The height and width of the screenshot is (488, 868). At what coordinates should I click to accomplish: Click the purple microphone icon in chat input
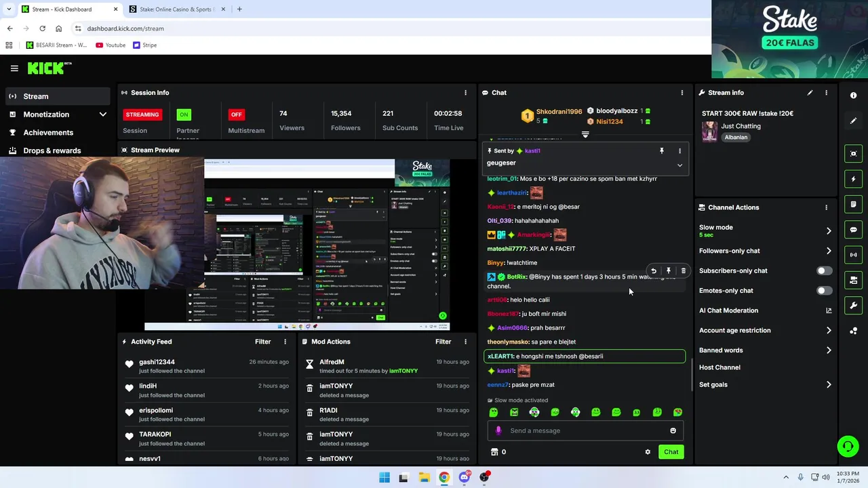click(498, 430)
